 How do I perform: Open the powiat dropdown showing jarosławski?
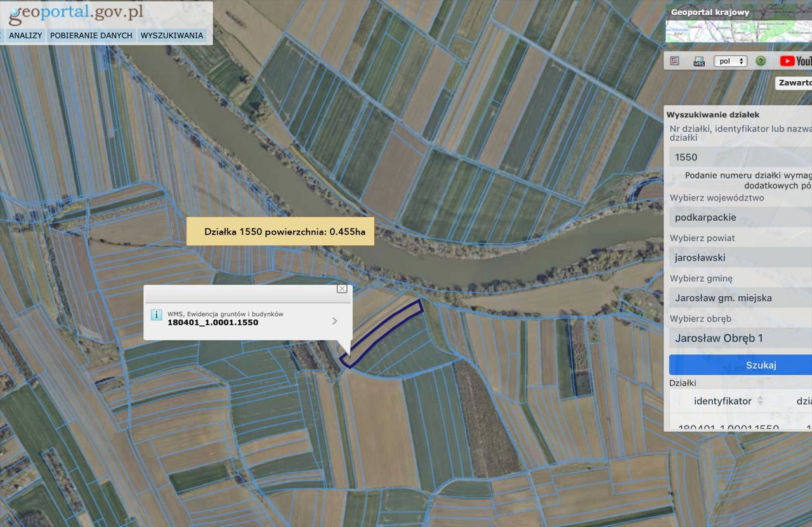click(x=740, y=257)
